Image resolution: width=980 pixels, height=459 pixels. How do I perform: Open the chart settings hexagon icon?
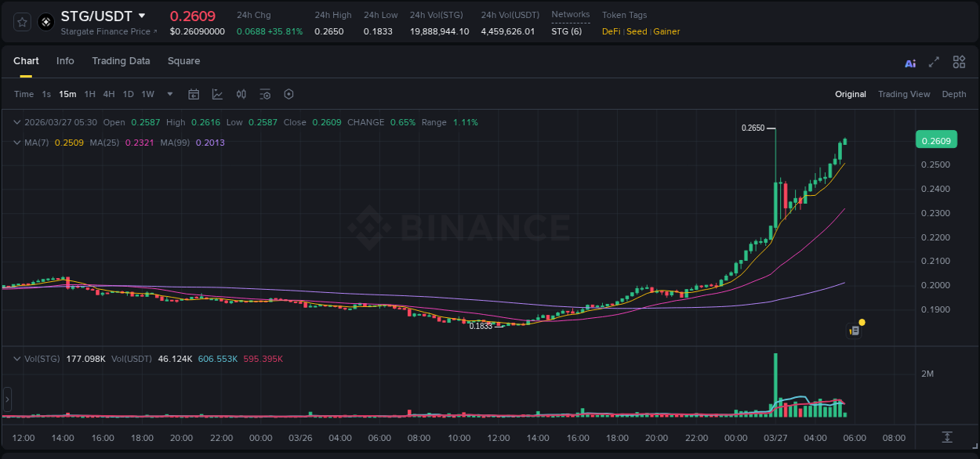[x=289, y=94]
